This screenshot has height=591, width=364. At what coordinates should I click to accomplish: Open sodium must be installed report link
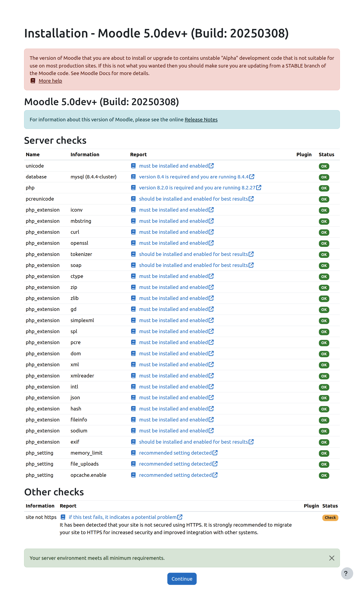click(176, 431)
